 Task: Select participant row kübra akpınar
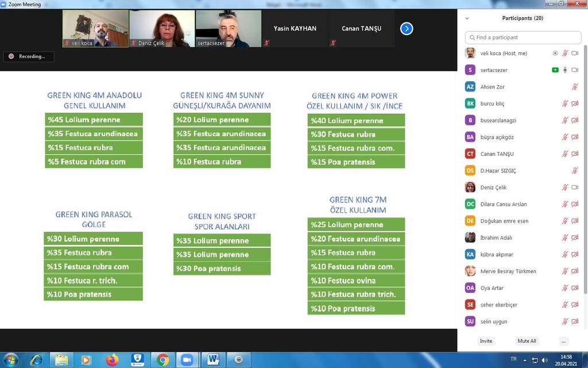tap(523, 255)
